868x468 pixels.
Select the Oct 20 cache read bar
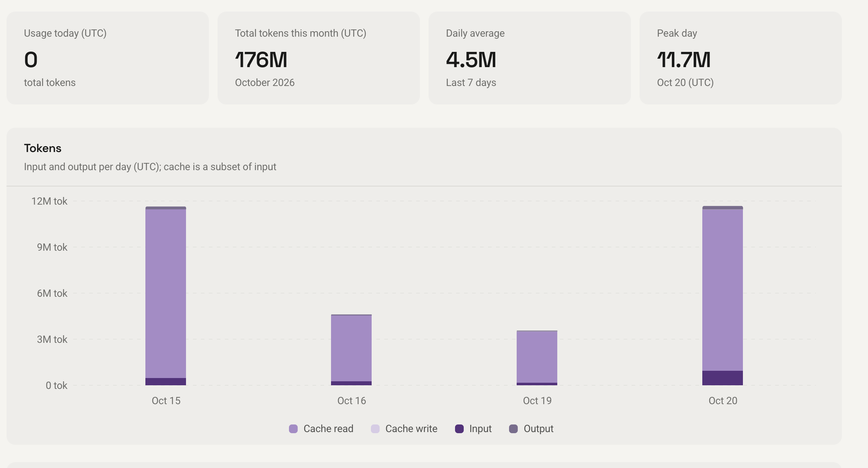tap(723, 290)
